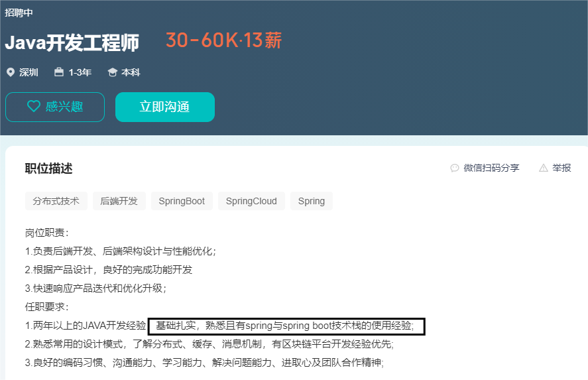
Task: Click line 1.负责后端开发、后端架构设计与性能优化
Action: pos(121,251)
